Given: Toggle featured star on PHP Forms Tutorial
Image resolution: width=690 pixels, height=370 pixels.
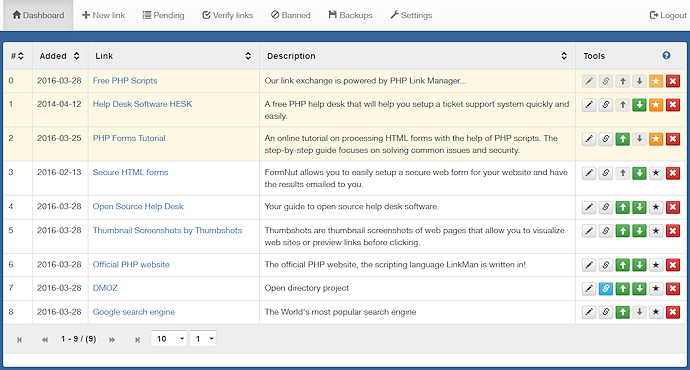Looking at the screenshot, I should (656, 139).
